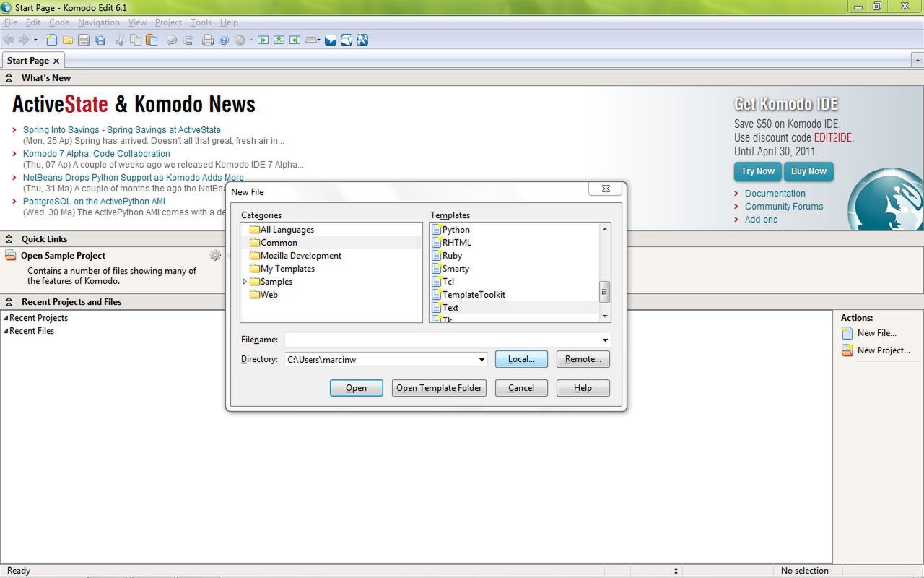Toggle the right pane visibility icon
The width and height of the screenshot is (924, 578).
pos(295,40)
